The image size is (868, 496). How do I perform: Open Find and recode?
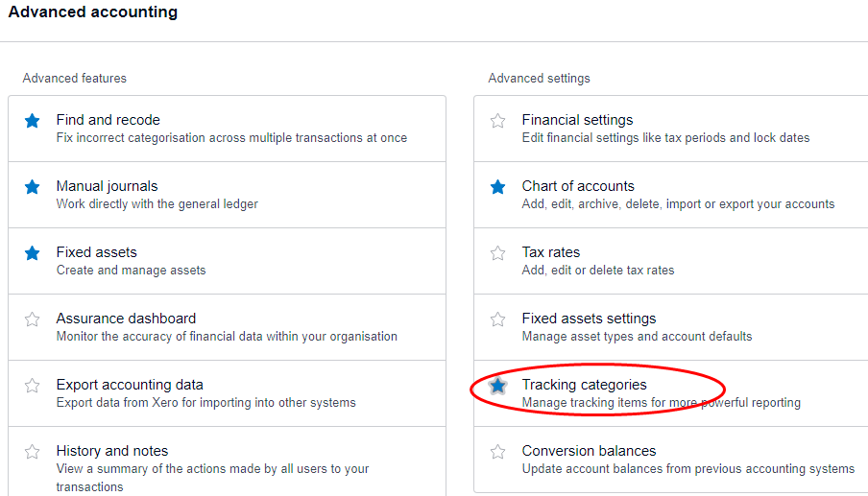tap(108, 120)
